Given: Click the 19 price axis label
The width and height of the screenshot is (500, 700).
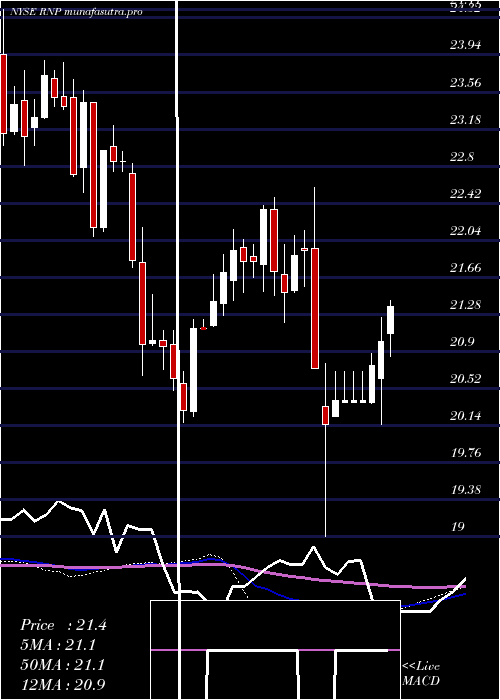Looking at the screenshot, I should [x=458, y=527].
